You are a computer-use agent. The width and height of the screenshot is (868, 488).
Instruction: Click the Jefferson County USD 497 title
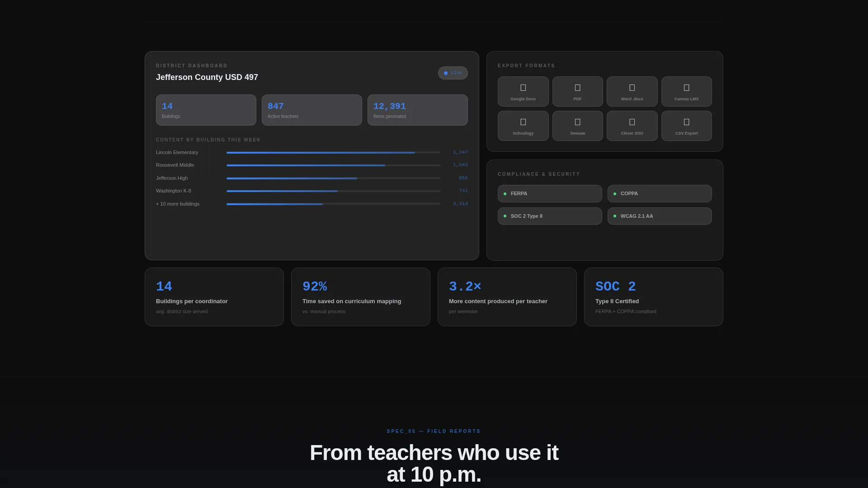207,77
